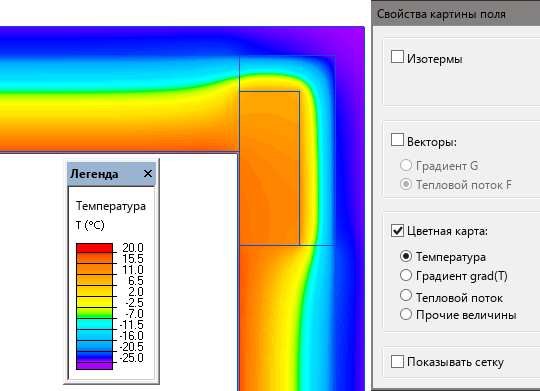
Task: Click the -25.0 legend value
Action: click(x=131, y=358)
